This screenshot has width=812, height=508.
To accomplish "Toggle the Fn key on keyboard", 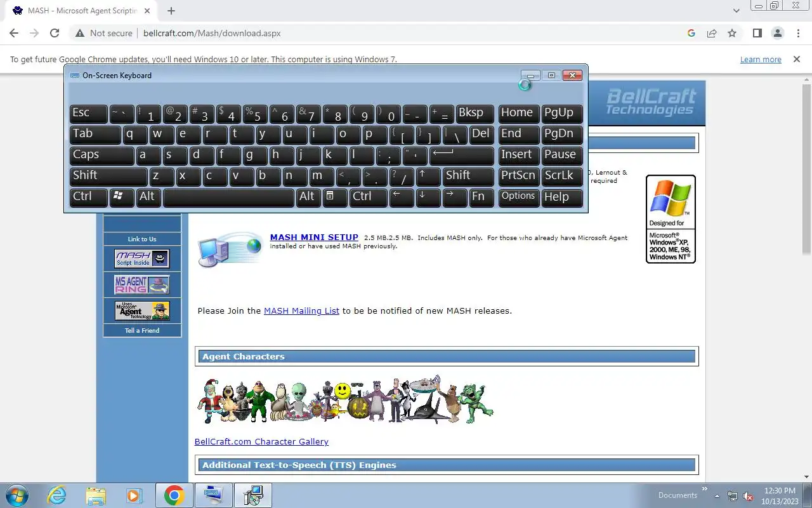I will click(481, 197).
